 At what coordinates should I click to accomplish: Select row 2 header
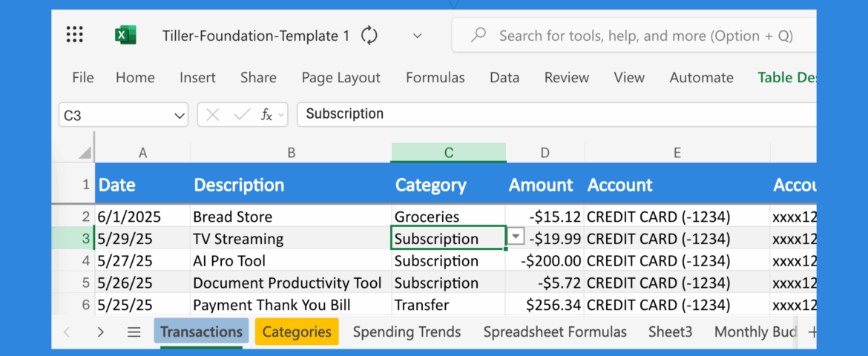(73, 217)
